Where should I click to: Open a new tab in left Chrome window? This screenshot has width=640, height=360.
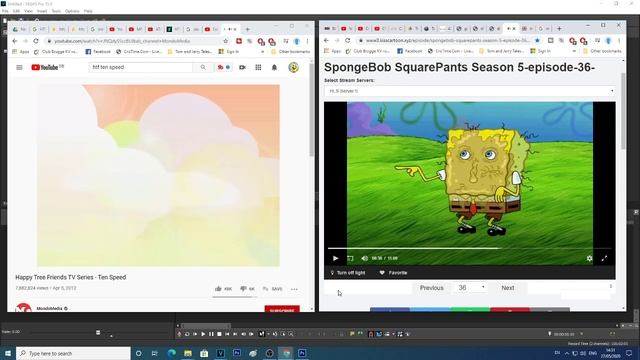[247, 29]
